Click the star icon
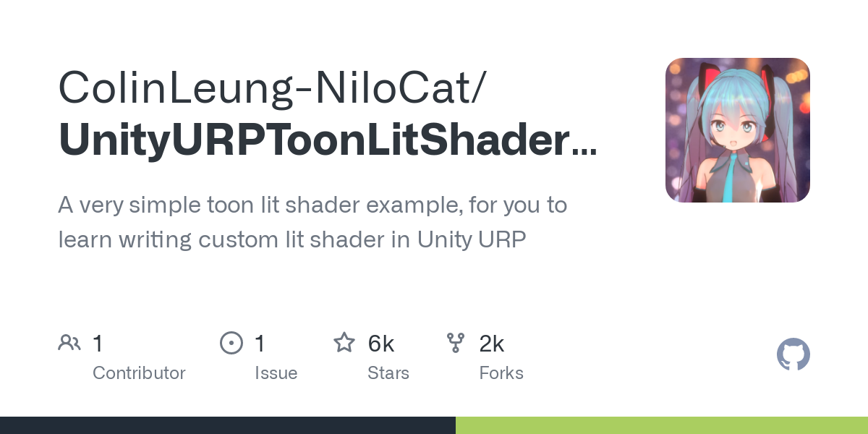The width and height of the screenshot is (868, 434). pyautogui.click(x=344, y=343)
